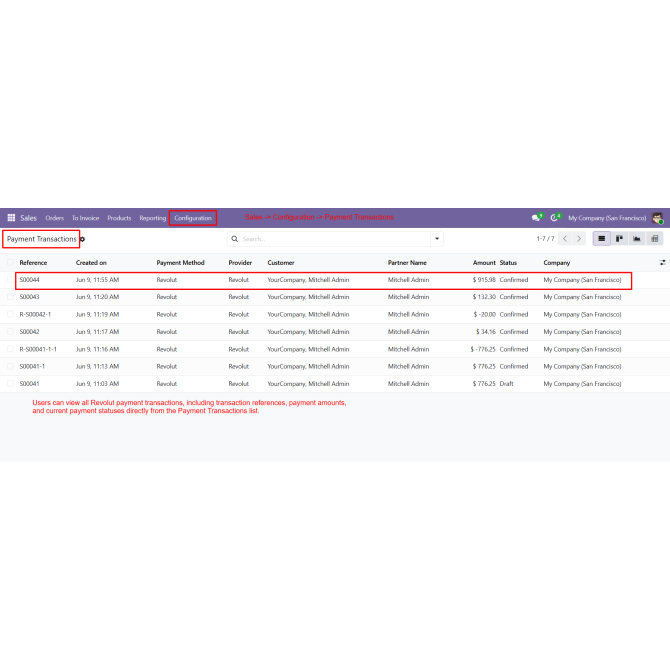Open transaction reference S00043
The width and height of the screenshot is (670, 670).
point(29,297)
